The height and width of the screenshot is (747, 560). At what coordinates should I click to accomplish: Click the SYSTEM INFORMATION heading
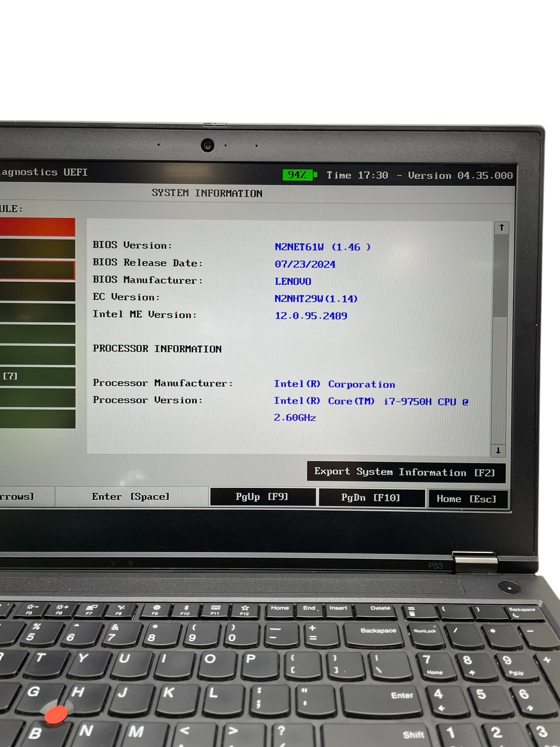(207, 193)
